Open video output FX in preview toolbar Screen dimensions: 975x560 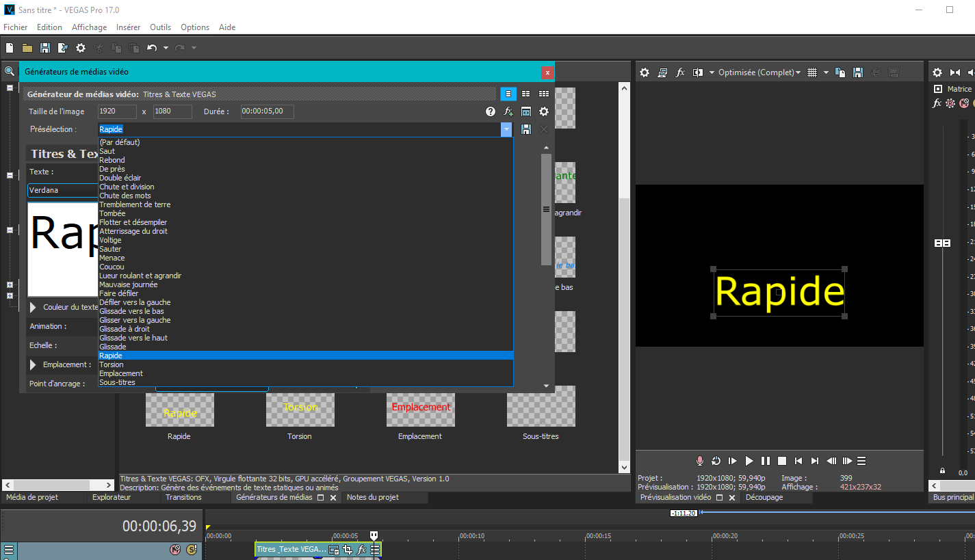click(680, 72)
